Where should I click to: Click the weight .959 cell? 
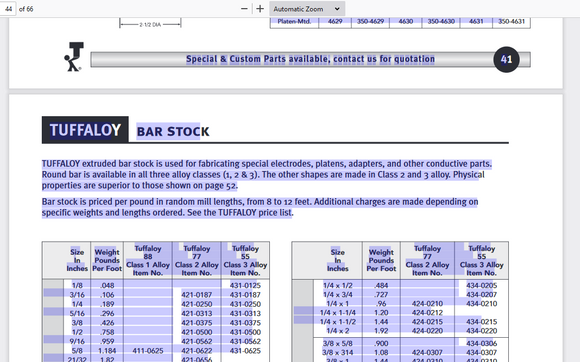click(x=107, y=341)
